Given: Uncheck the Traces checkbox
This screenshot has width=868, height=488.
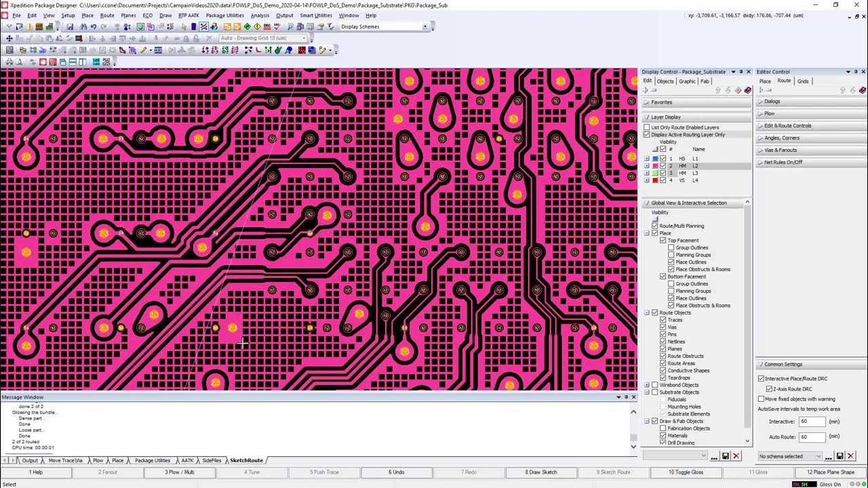Looking at the screenshot, I should 663,320.
